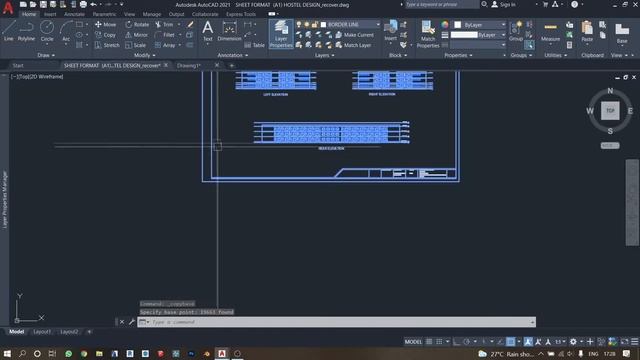Open AutoCAD application menu
The height and width of the screenshot is (360, 640).
pos(8,7)
